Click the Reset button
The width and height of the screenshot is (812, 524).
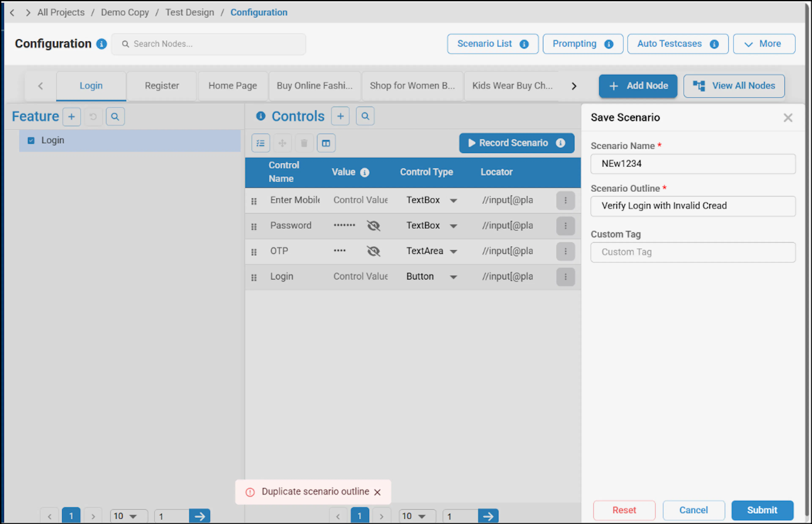[624, 510]
